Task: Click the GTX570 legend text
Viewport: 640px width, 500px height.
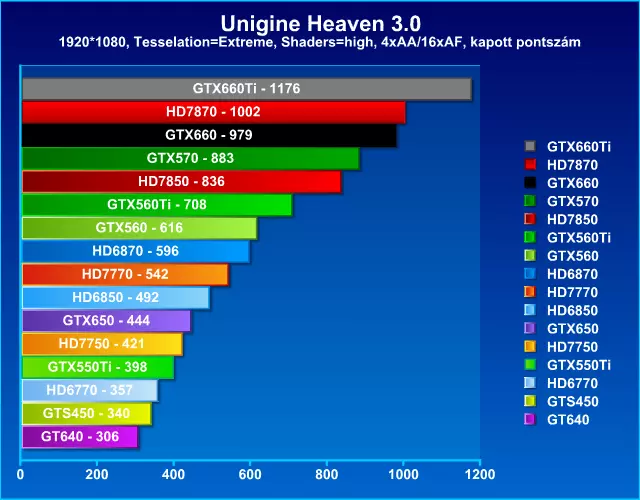Action: coord(573,201)
